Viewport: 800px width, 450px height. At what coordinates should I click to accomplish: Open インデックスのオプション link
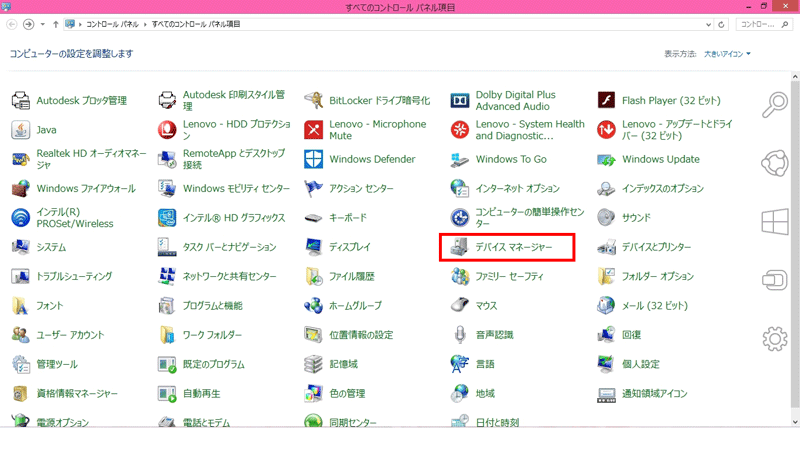click(x=662, y=188)
